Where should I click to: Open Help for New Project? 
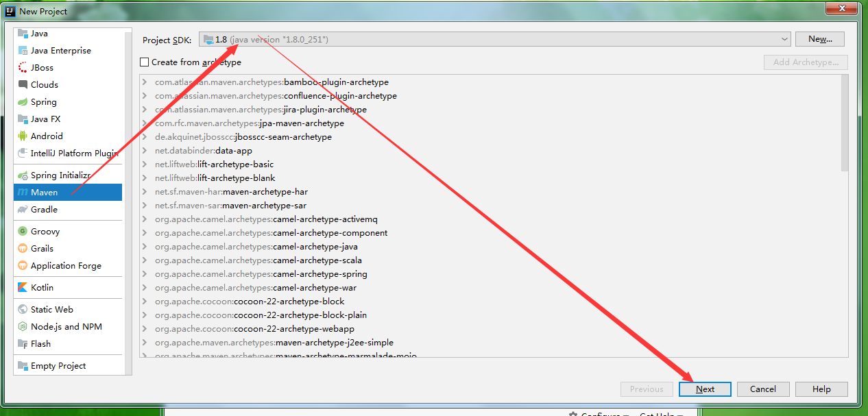point(821,389)
